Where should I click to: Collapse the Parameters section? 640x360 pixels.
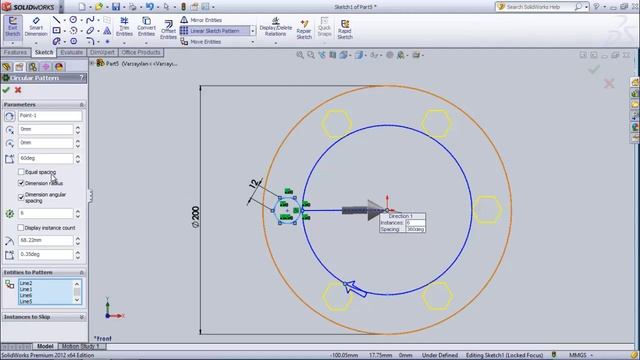click(82, 104)
